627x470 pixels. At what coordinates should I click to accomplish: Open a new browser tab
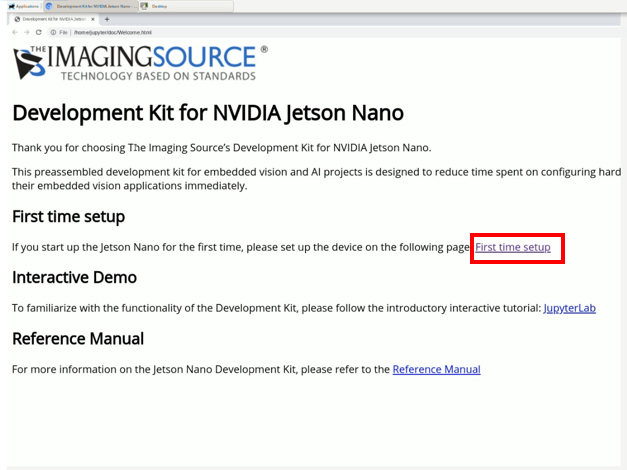[x=107, y=19]
